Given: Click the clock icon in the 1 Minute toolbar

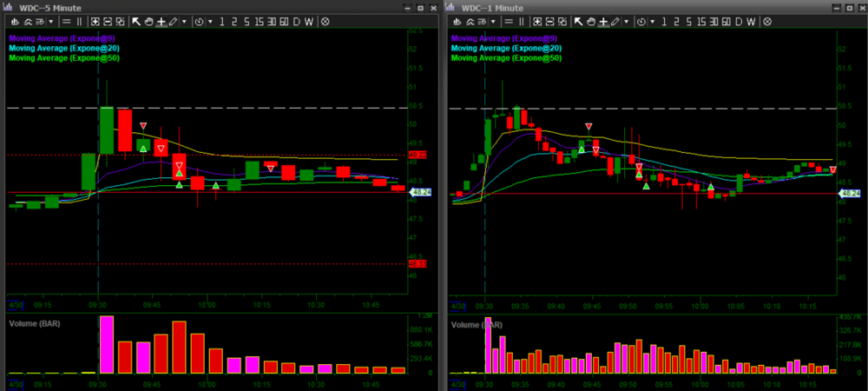Looking at the screenshot, I should pos(642,20).
